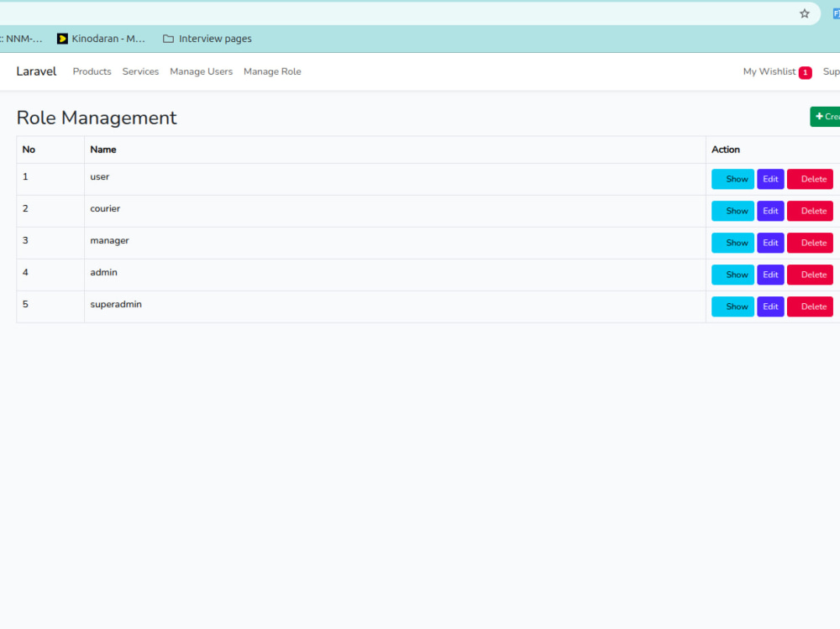Click the Role Management heading

[97, 118]
